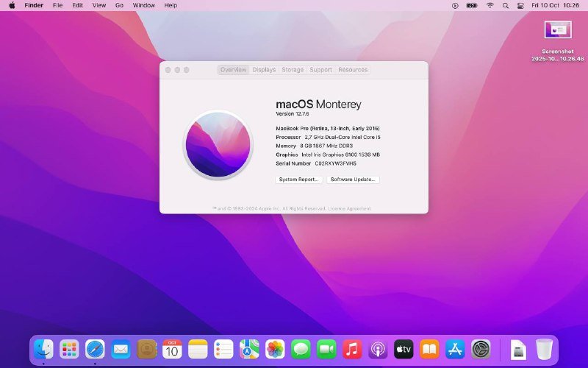Switch to the Resources tab
Image resolution: width=588 pixels, height=368 pixels.
coord(353,70)
